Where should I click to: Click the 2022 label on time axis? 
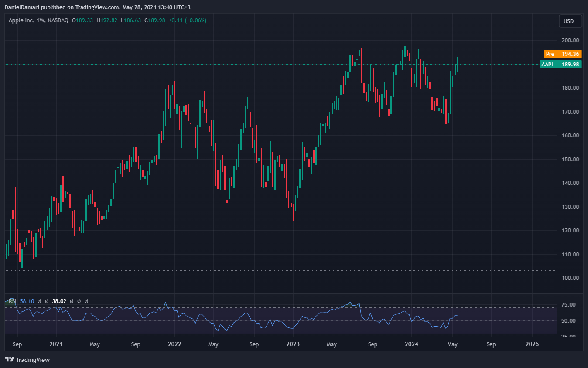(x=174, y=344)
